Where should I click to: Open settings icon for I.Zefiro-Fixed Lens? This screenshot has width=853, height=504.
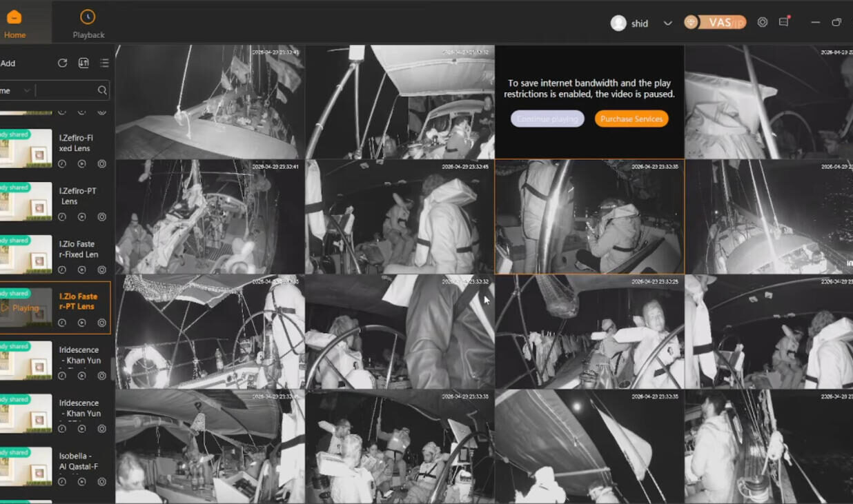point(101,164)
